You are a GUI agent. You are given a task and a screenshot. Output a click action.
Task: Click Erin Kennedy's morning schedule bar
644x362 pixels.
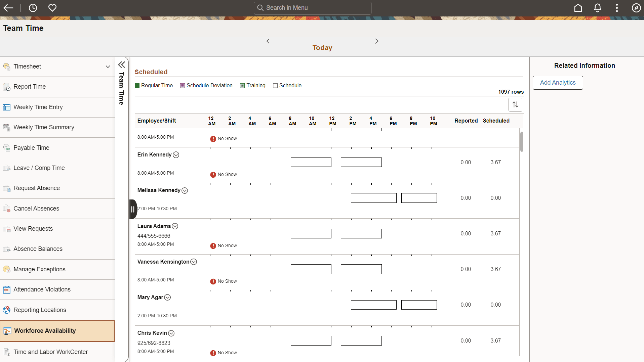[311, 162]
